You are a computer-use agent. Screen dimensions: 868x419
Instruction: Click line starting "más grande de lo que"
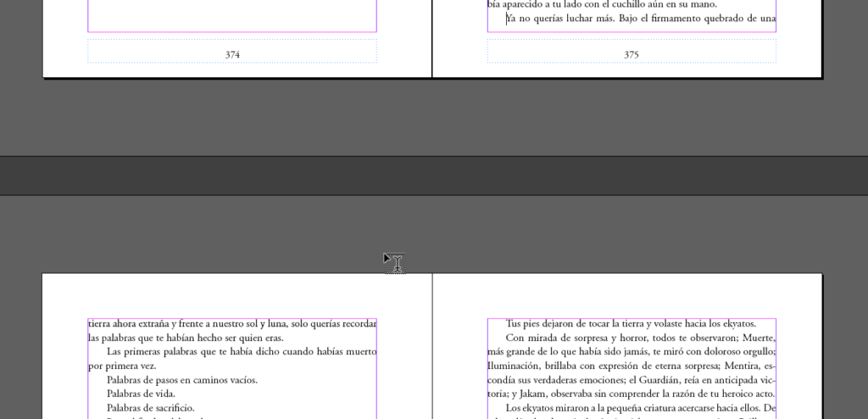(631, 351)
